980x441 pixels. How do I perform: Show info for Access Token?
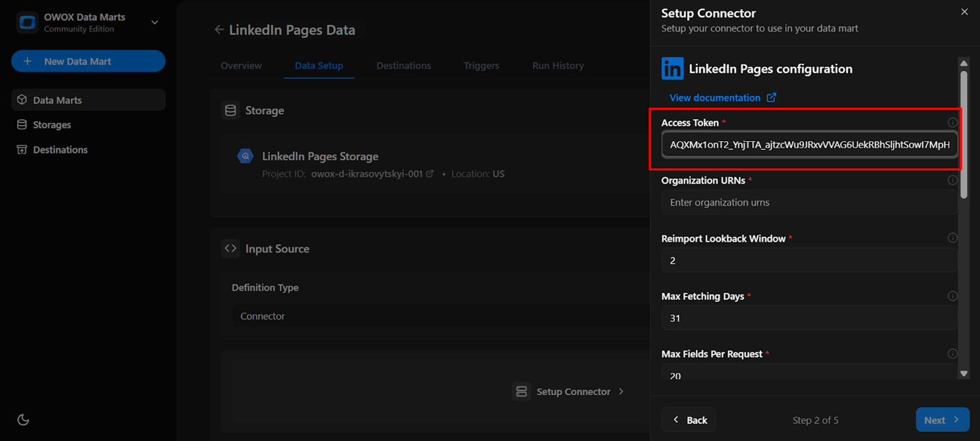(x=953, y=123)
